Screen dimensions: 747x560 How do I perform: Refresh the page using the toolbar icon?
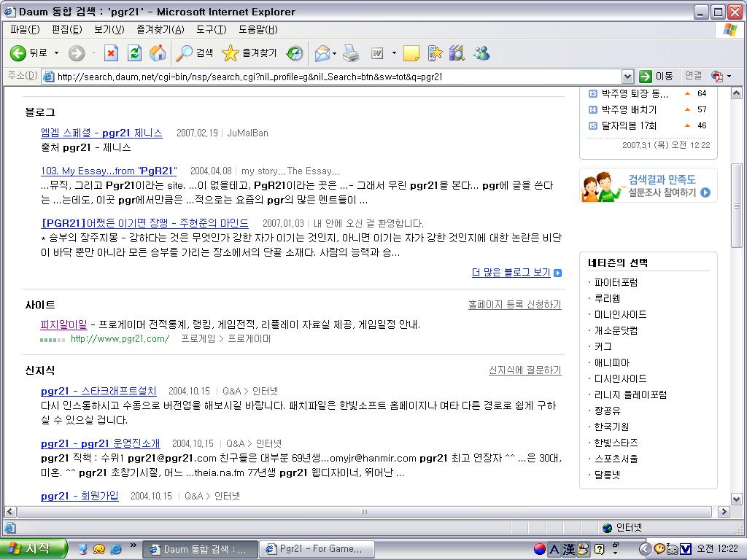134,52
